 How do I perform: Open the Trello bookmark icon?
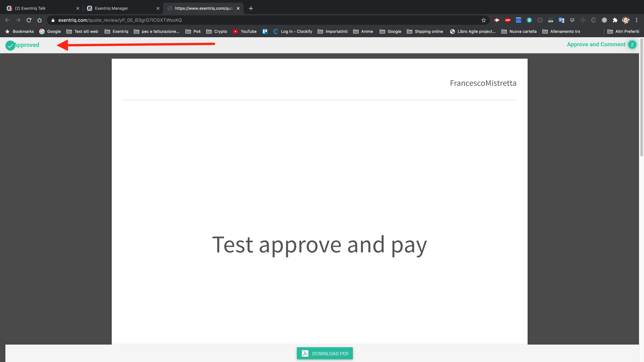(x=265, y=32)
